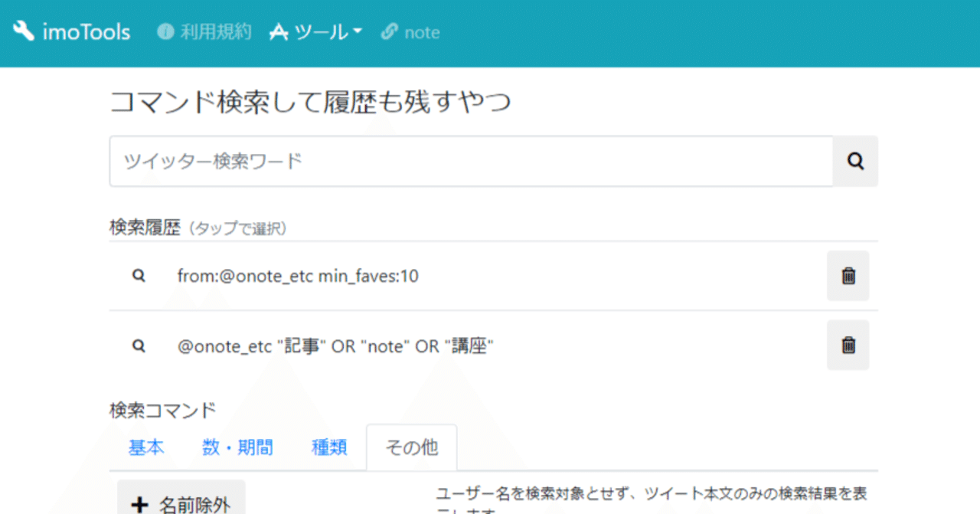Click the info icon beside 利用規約

(x=165, y=32)
